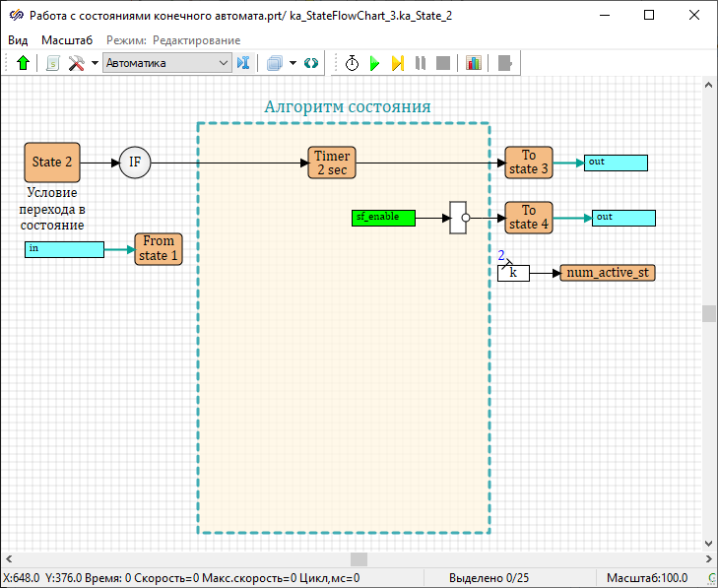The image size is (718, 588).
Task: Toggle the blue panel icon beside Автоматика
Action: [x=243, y=63]
